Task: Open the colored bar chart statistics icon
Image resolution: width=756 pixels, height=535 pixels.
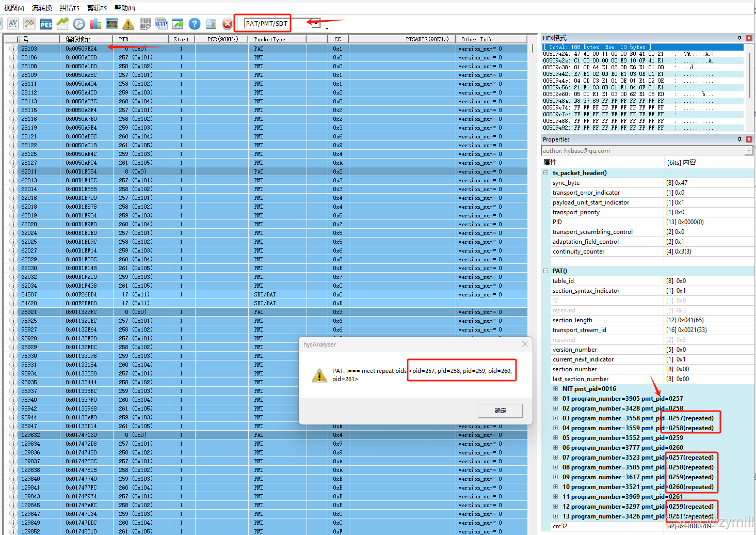Action: pyautogui.click(x=95, y=24)
